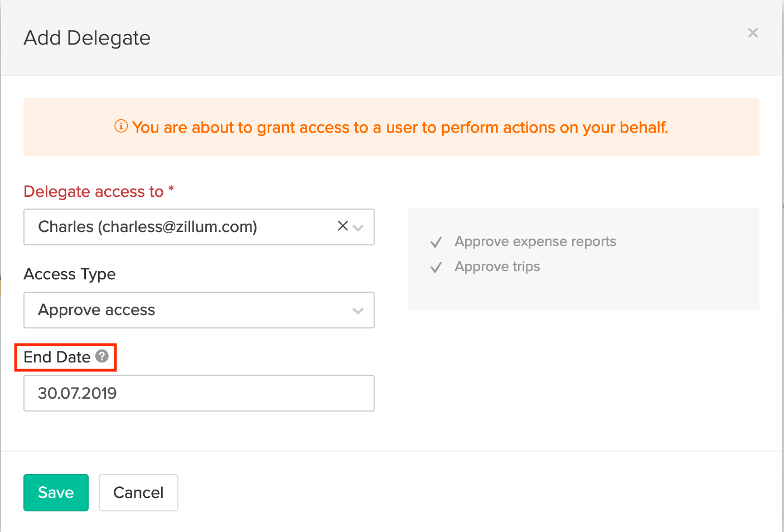Image resolution: width=784 pixels, height=532 pixels.
Task: Clear the selected delegate with the X icon
Action: tap(342, 226)
